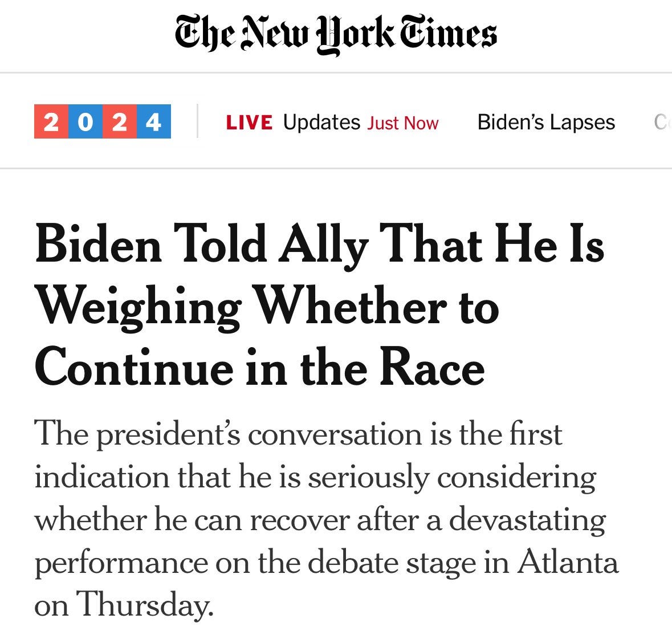Click the word "performance" in the summary
672x639 pixels.
click(x=121, y=563)
